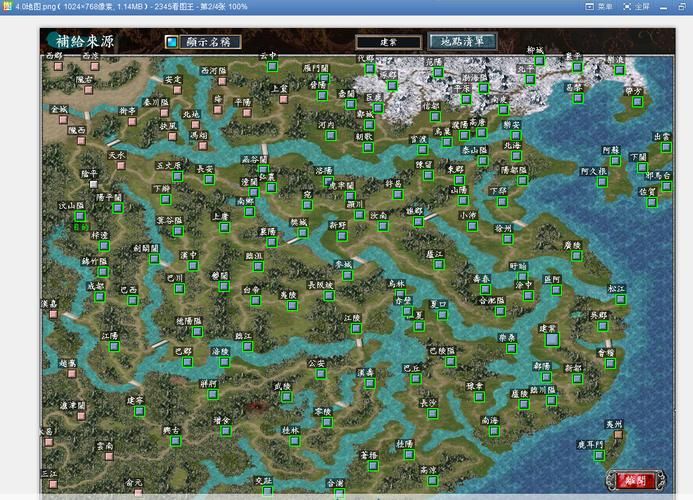Viewport: 693px width, 500px height.
Task: Select the 街亭 location marker
Action: 132,121
